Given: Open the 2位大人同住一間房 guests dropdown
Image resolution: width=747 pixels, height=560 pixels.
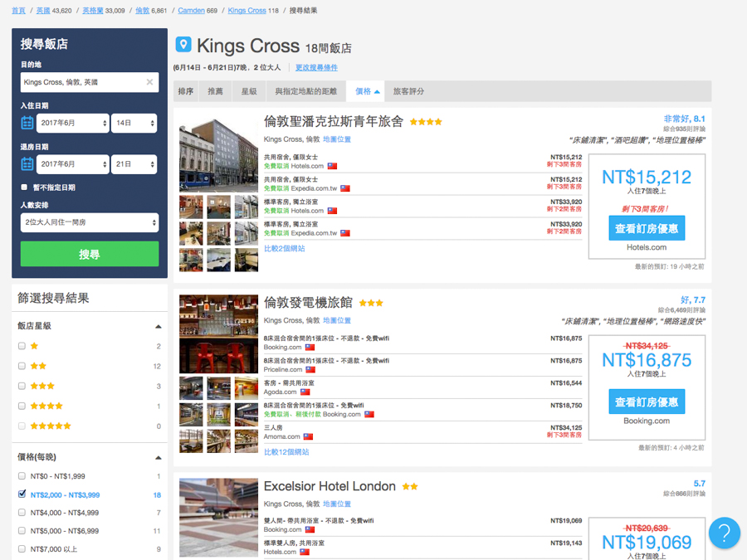Looking at the screenshot, I should tap(90, 222).
